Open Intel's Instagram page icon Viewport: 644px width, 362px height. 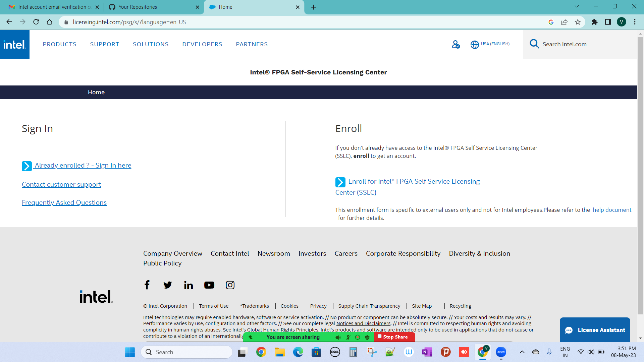point(230,285)
